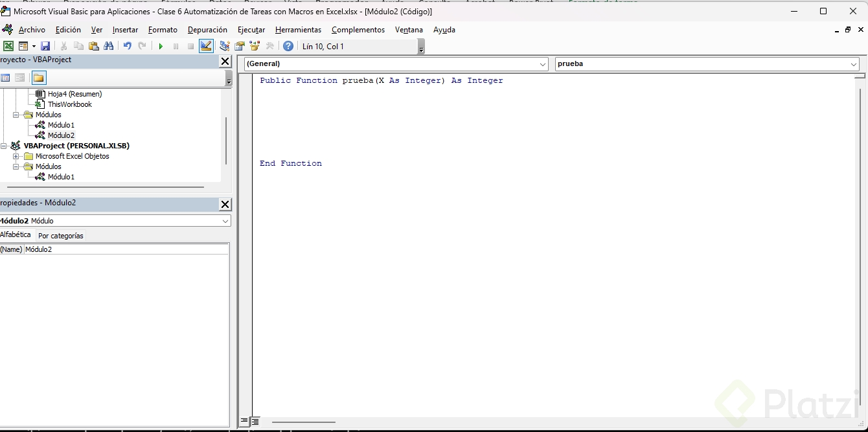
Task: Run the macro with the green play icon
Action: (161, 46)
